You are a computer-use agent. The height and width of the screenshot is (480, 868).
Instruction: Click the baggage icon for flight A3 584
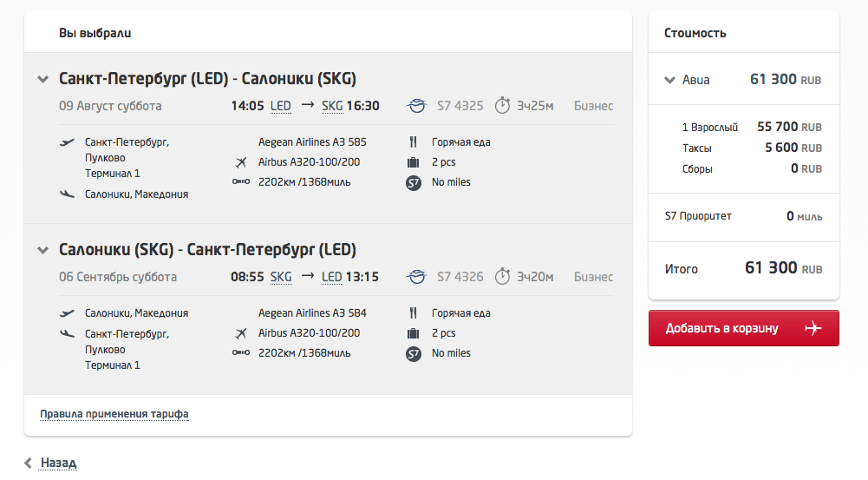413,333
